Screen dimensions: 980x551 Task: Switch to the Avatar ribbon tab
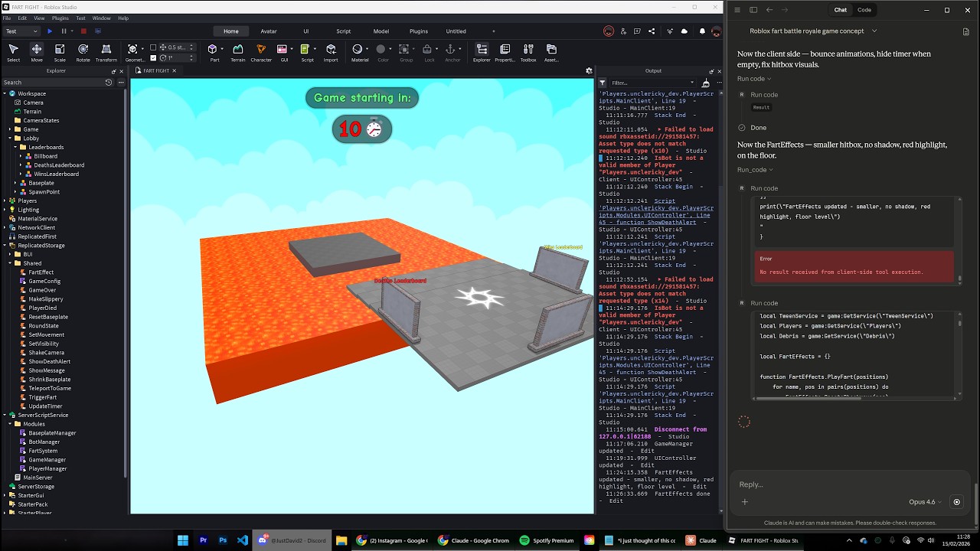coord(269,31)
